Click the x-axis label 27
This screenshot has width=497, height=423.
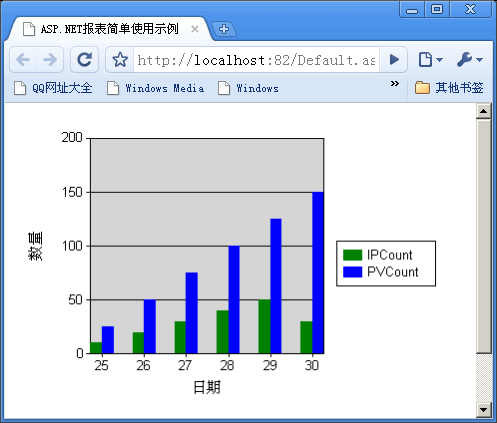tap(185, 366)
